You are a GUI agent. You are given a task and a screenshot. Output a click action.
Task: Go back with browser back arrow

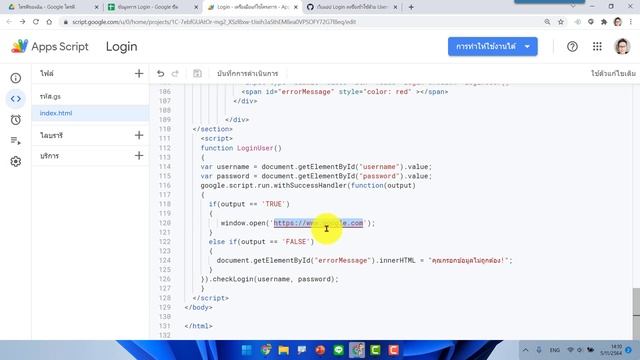(x=9, y=22)
